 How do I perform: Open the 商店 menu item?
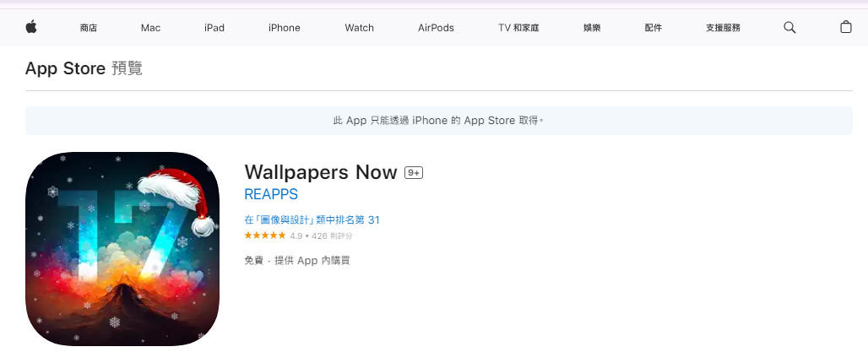tap(89, 28)
